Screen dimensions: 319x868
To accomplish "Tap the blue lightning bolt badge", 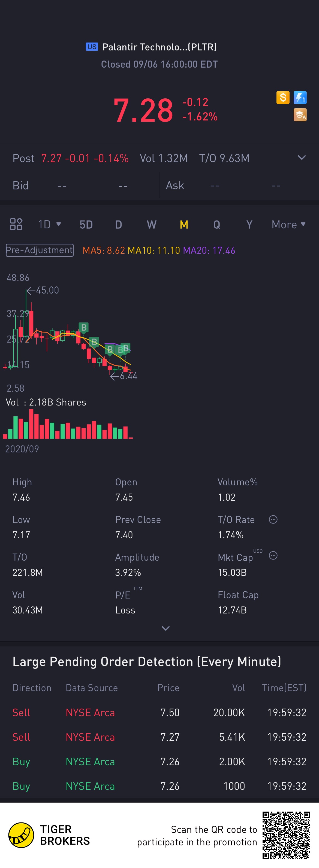I will [x=300, y=98].
